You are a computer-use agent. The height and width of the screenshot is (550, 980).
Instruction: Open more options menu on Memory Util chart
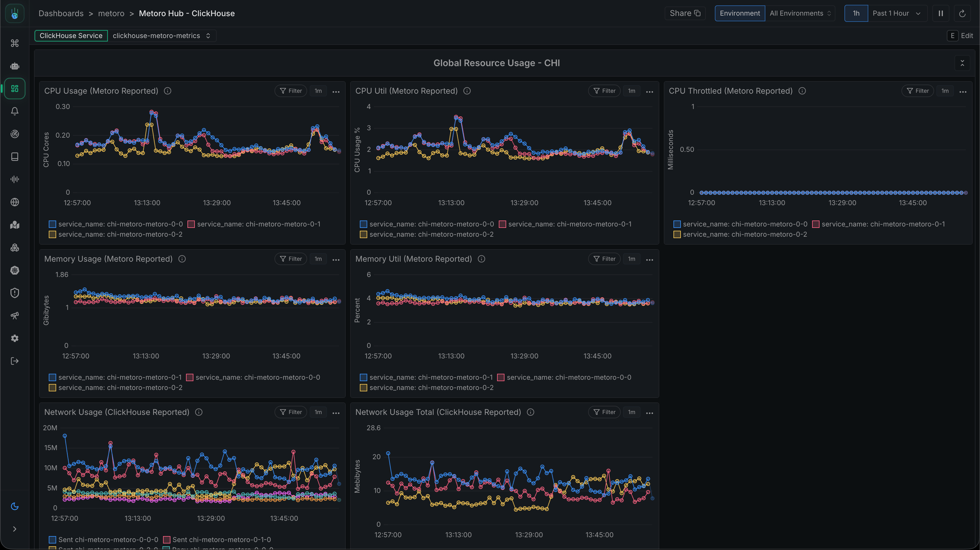649,260
